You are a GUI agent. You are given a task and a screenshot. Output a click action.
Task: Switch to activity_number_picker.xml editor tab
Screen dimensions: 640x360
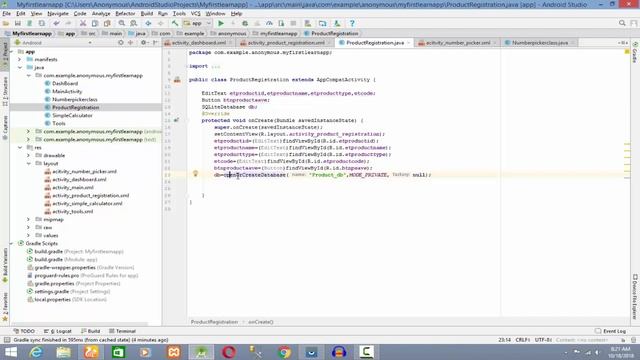(458, 42)
